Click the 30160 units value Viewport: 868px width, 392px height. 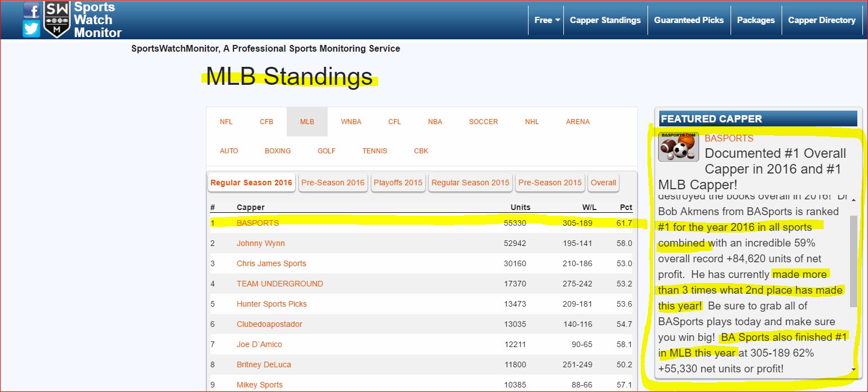[515, 263]
